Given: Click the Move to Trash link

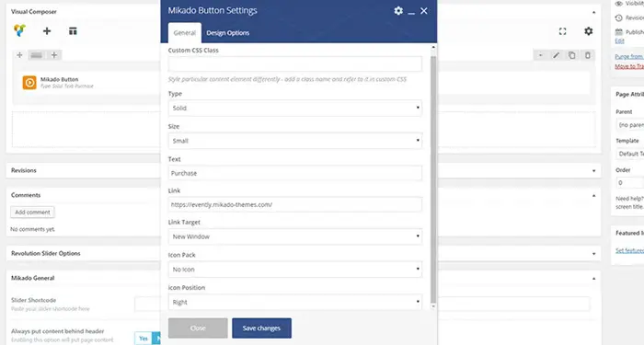Looking at the screenshot, I should tap(629, 66).
